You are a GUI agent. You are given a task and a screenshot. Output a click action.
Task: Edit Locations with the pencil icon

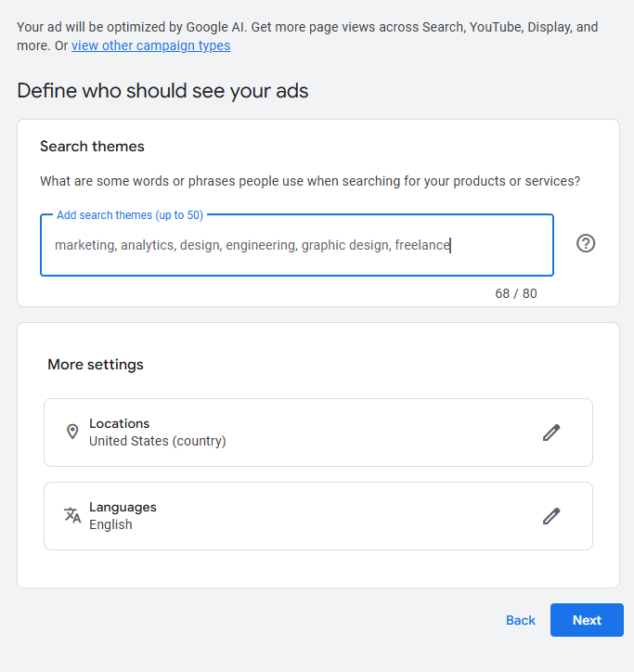click(551, 433)
